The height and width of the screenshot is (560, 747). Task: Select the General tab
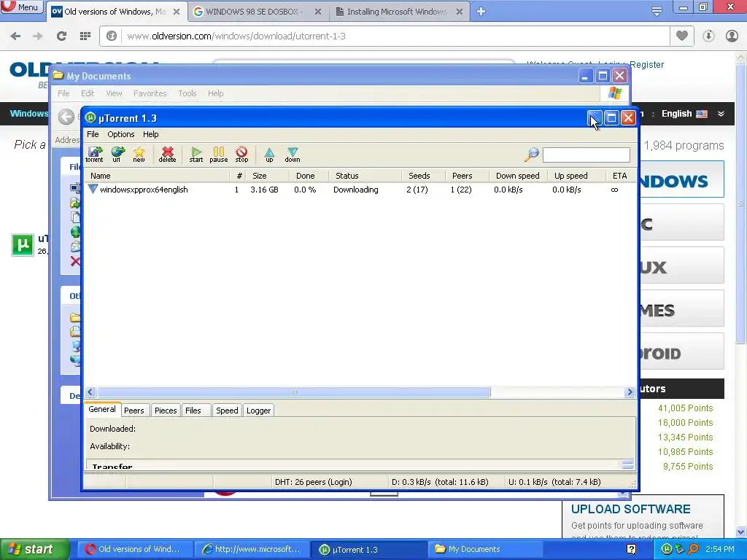(x=102, y=409)
